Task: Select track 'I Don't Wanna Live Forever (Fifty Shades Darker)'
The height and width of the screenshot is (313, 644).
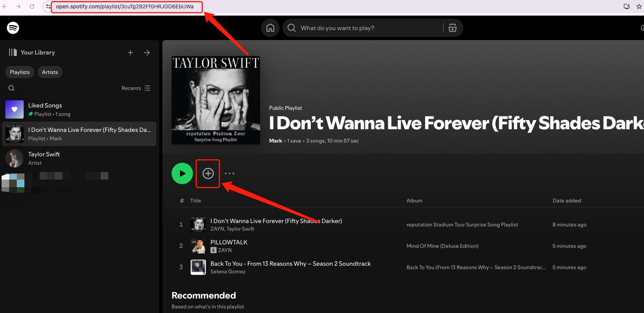Action: (x=276, y=221)
